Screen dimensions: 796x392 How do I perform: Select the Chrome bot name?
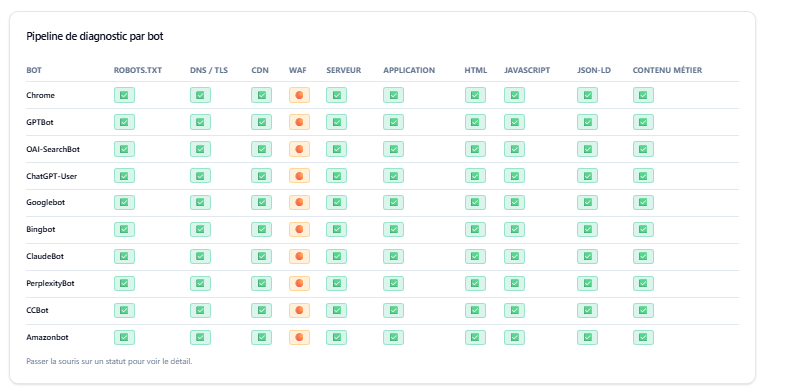click(x=41, y=95)
